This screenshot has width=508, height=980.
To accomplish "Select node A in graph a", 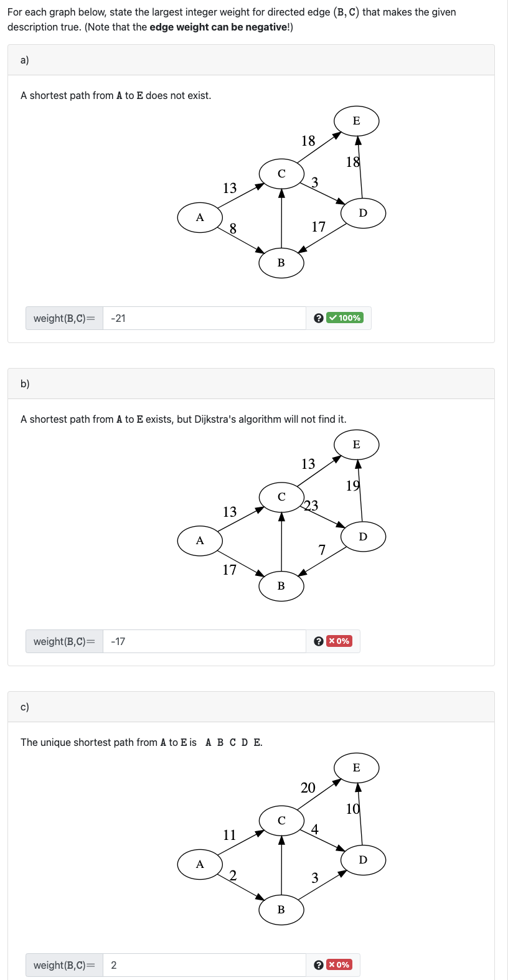I will tap(200, 217).
